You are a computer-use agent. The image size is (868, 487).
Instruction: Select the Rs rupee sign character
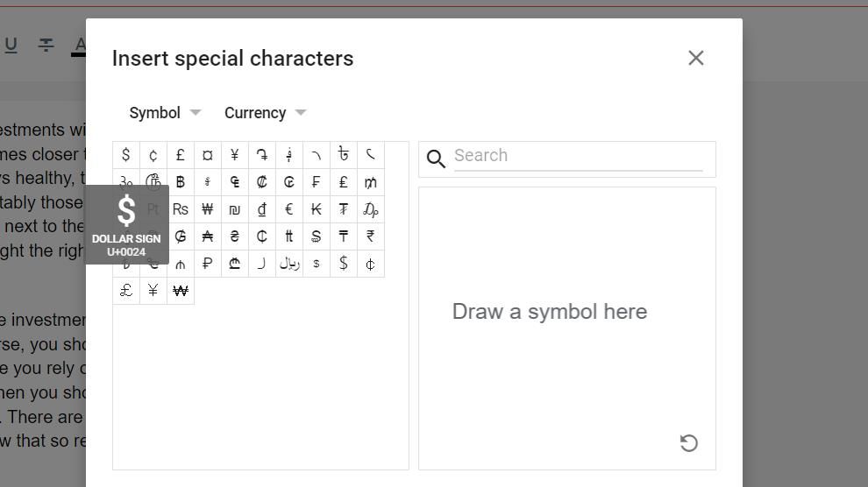coord(181,209)
